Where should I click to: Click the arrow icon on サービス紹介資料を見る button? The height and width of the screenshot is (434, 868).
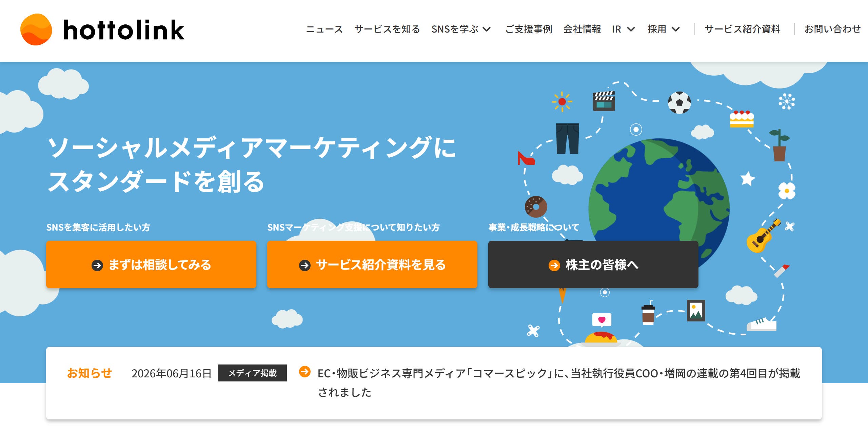pos(305,265)
